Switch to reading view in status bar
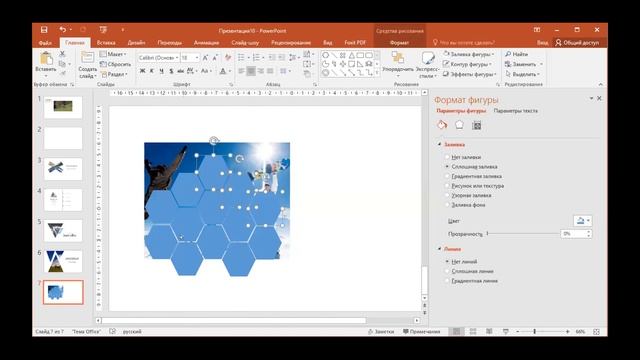Image resolution: width=640 pixels, height=360 pixels. [489, 331]
